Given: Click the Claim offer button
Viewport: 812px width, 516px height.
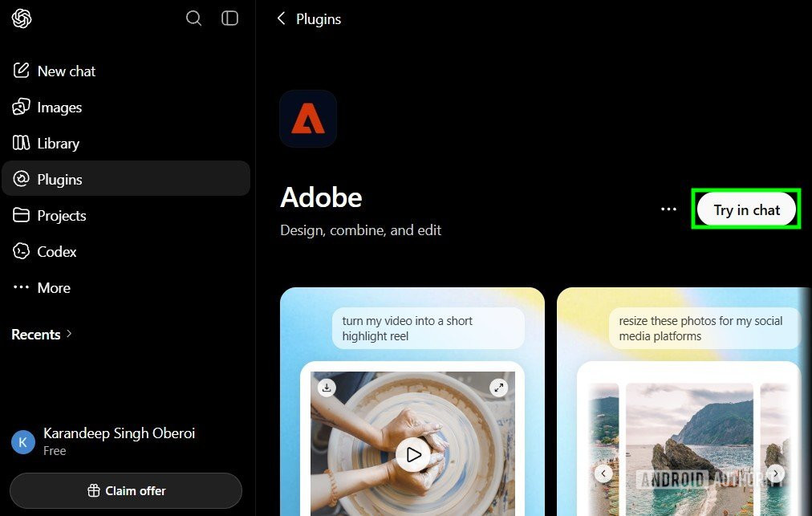Looking at the screenshot, I should (126, 490).
